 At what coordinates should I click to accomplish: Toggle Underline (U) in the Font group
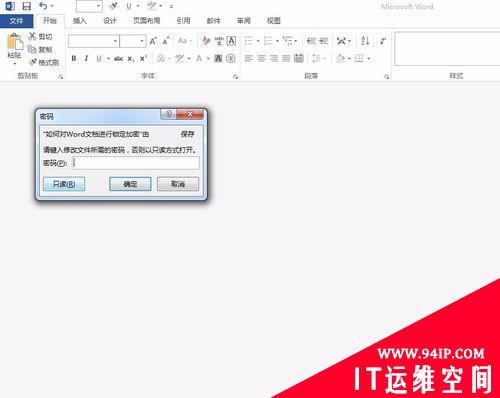(x=99, y=59)
